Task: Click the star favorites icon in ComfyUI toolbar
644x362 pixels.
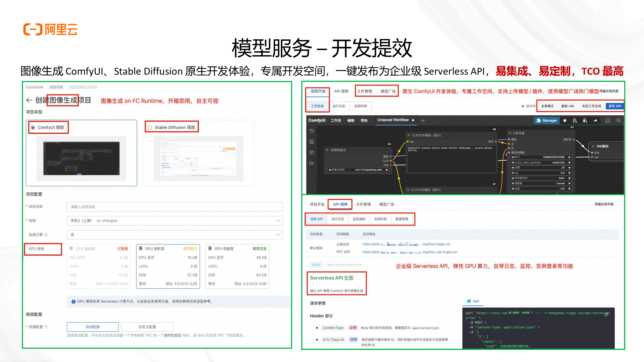Action: click(x=565, y=120)
